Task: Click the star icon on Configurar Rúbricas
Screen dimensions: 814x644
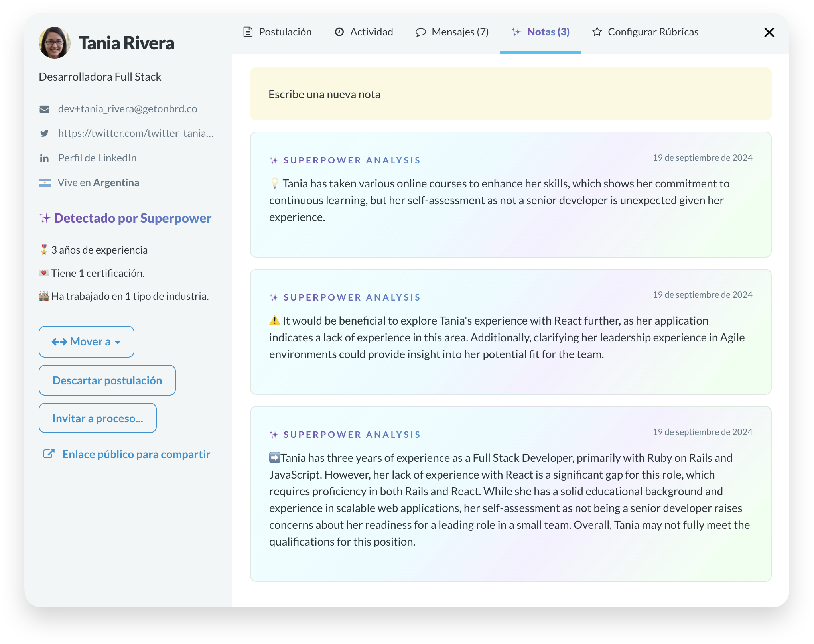Action: coord(597,32)
